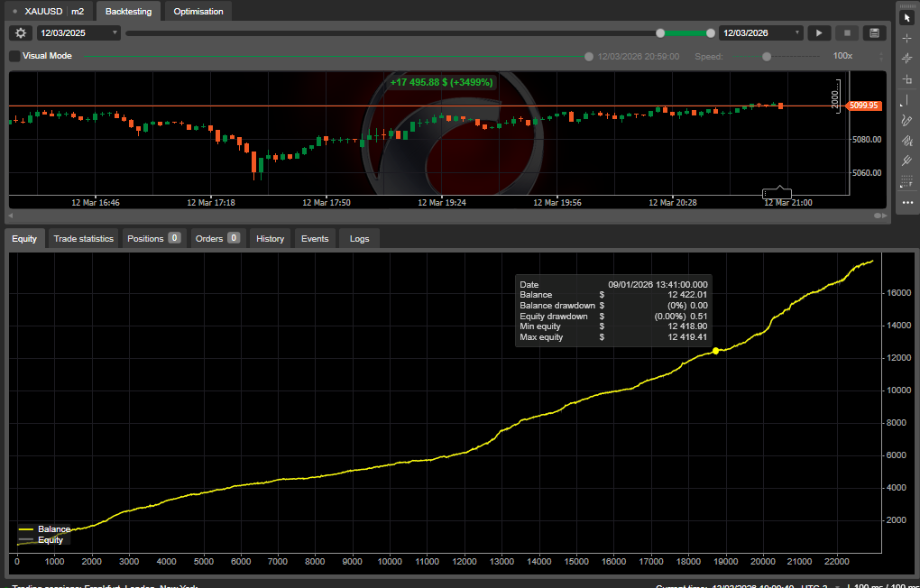Open the 12/03/2026 end date dropdown

[799, 32]
